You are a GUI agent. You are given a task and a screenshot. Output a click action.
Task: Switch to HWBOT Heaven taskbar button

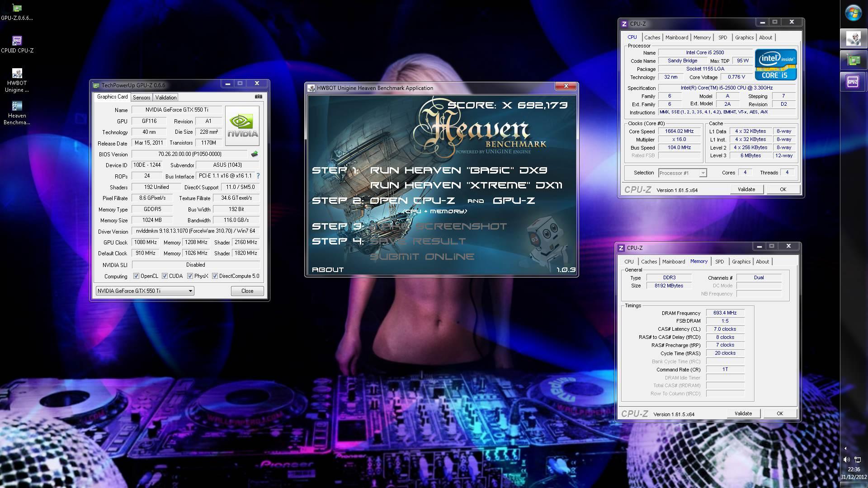point(854,39)
